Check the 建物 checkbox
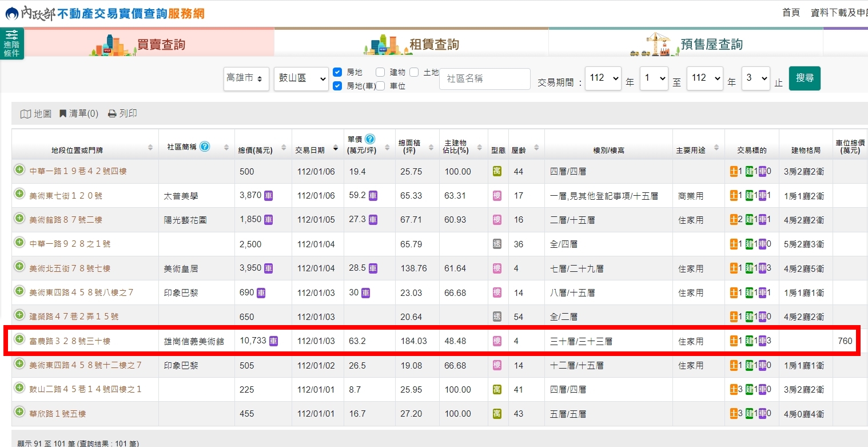868x447 pixels. pos(380,72)
